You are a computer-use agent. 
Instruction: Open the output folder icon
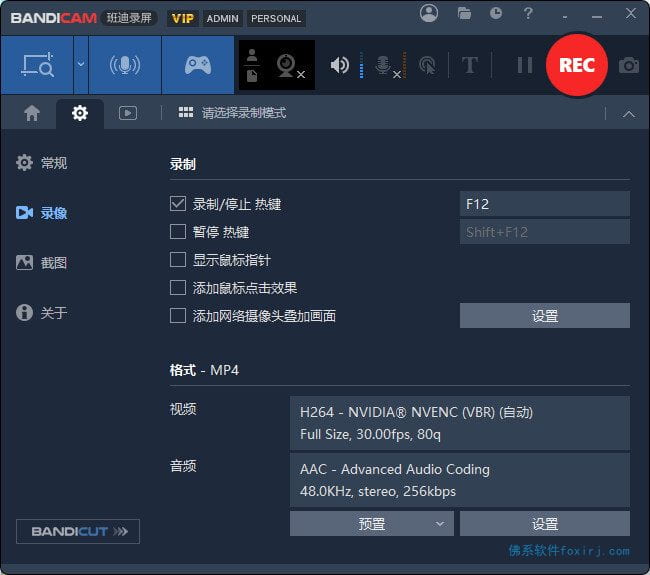464,14
